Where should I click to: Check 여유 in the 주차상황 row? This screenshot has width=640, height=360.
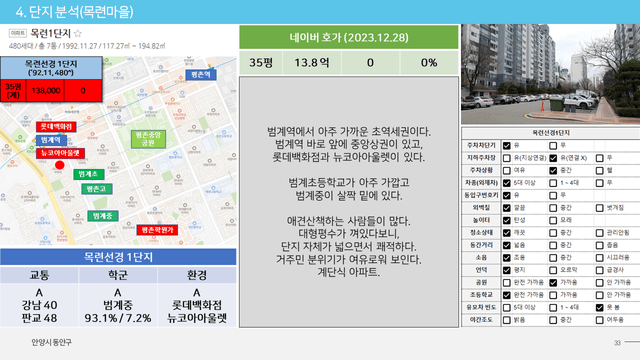(507, 170)
